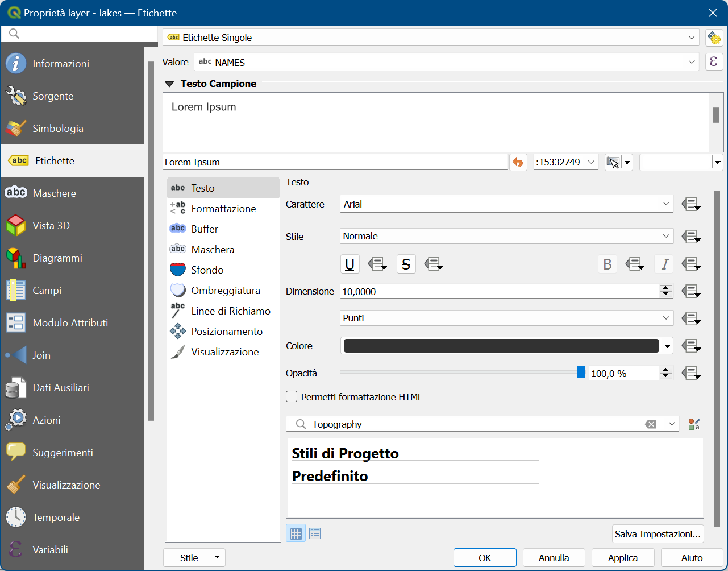This screenshot has height=571, width=728.
Task: Enable Permetti formattazione HTML checkbox
Action: click(x=292, y=397)
